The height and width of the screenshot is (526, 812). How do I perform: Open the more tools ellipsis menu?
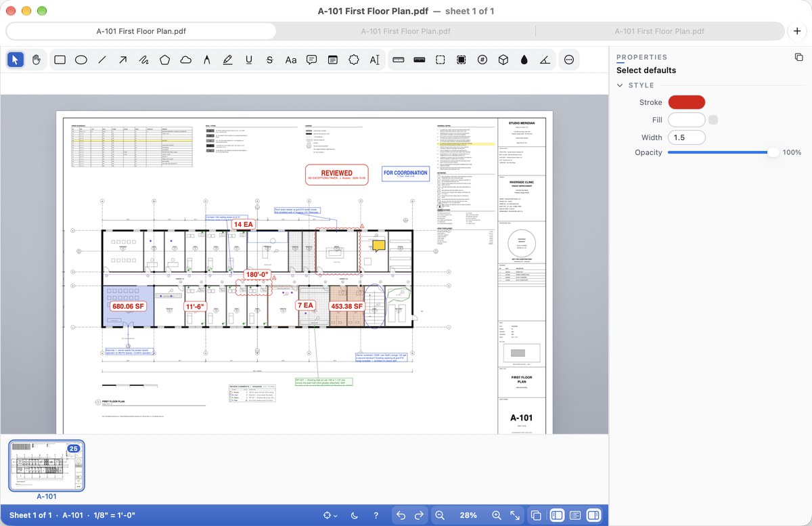569,60
